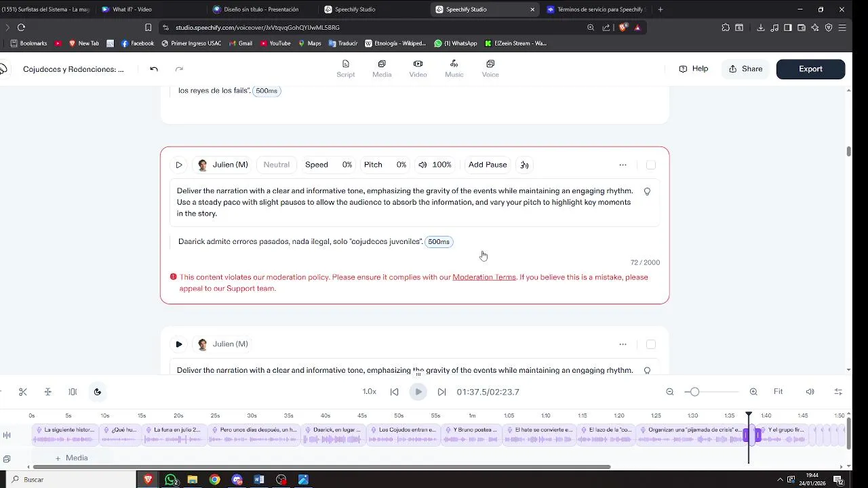Play the lower Julien (M) block
868x488 pixels.
pyautogui.click(x=179, y=344)
